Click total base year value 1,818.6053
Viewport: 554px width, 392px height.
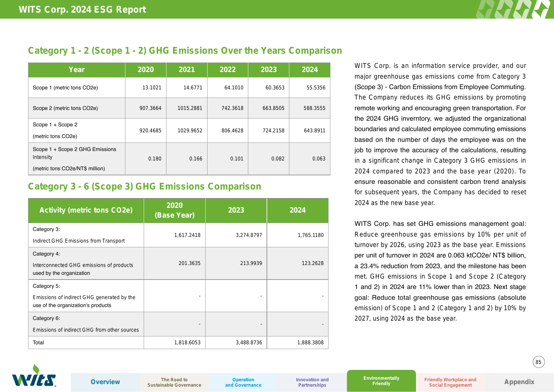click(x=187, y=342)
